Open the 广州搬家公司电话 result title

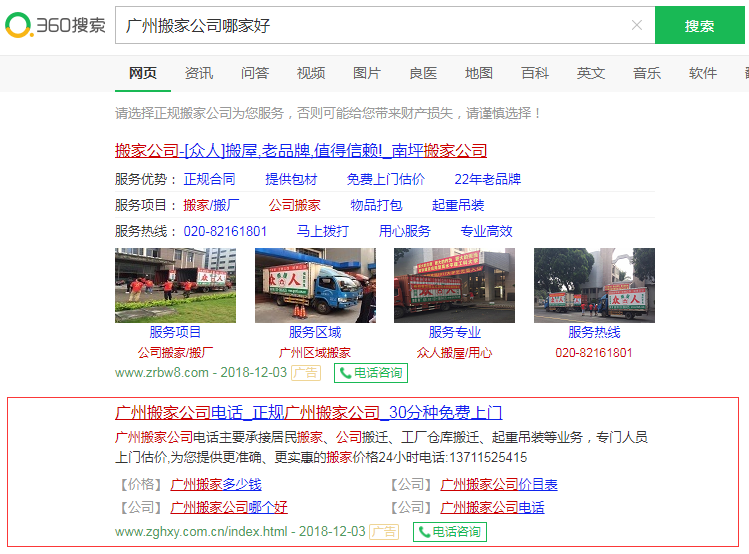point(308,412)
